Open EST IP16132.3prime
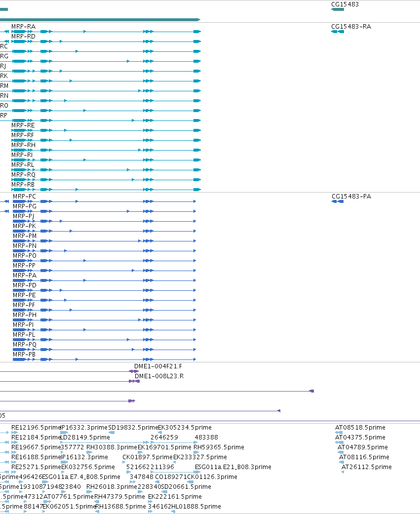Image resolution: width=420 pixels, height=514 pixels. click(x=84, y=457)
